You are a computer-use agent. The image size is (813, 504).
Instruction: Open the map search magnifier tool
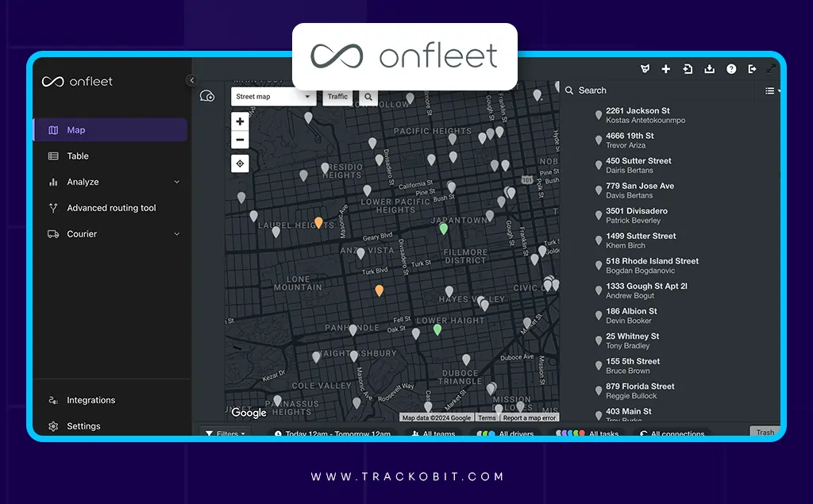pos(367,96)
